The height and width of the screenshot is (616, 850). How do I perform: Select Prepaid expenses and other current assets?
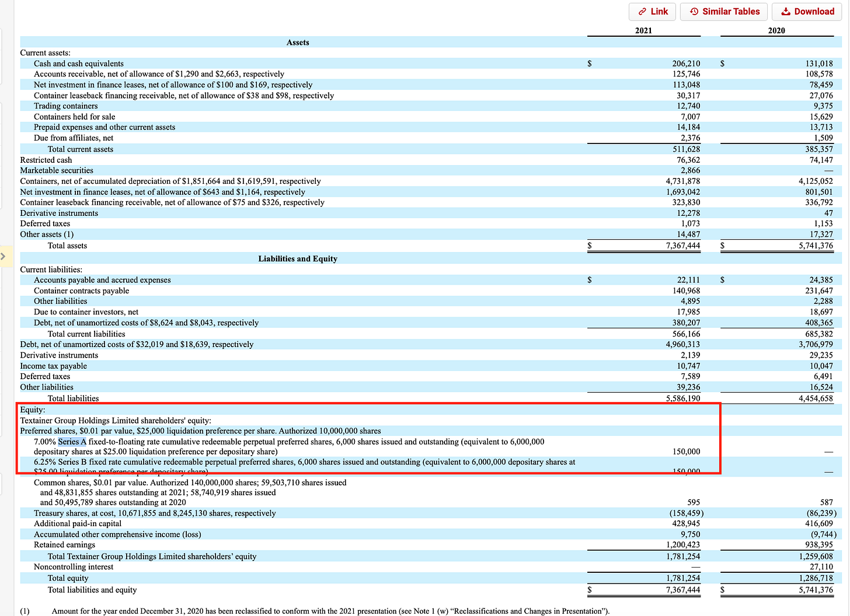tap(104, 127)
